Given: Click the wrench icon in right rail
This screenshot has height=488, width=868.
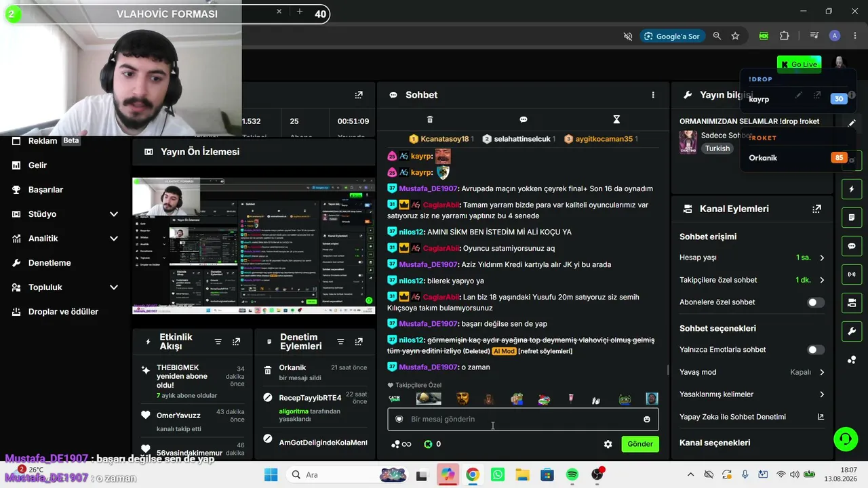Looking at the screenshot, I should (852, 331).
